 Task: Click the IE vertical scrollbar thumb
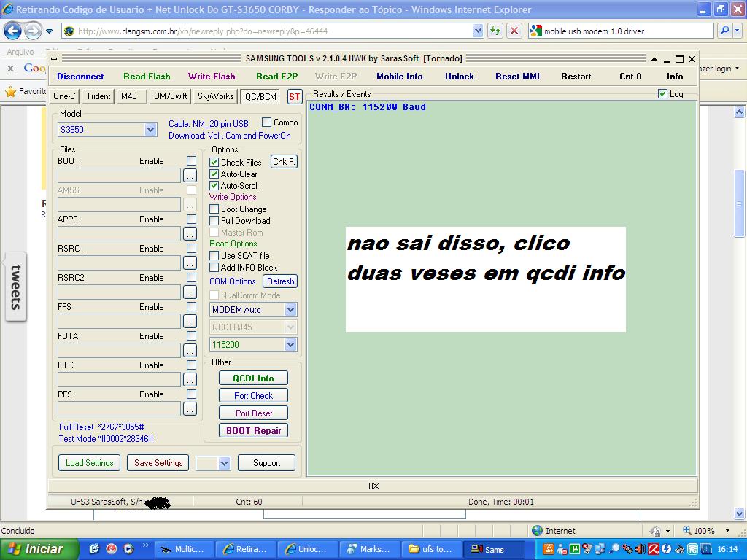tap(740, 203)
